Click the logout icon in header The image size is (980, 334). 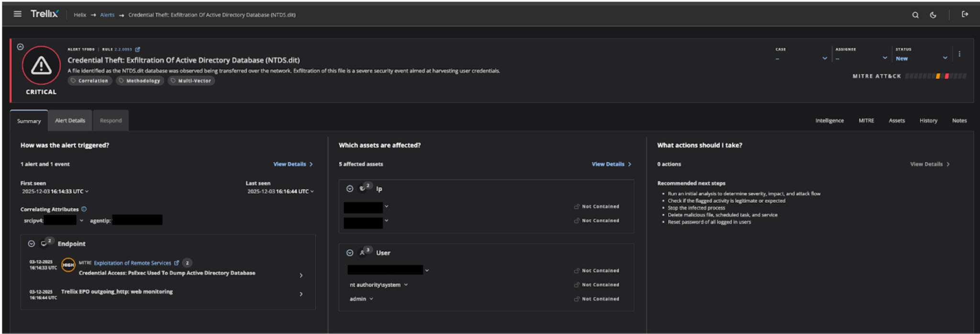965,14
